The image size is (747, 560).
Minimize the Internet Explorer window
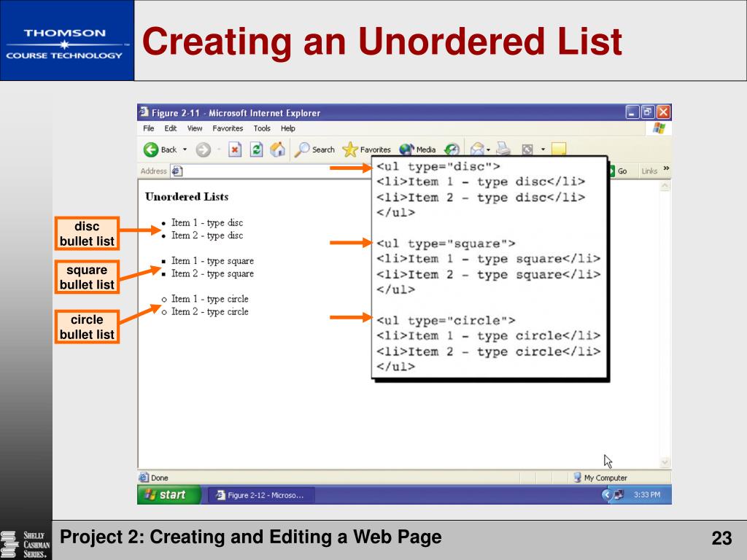632,113
